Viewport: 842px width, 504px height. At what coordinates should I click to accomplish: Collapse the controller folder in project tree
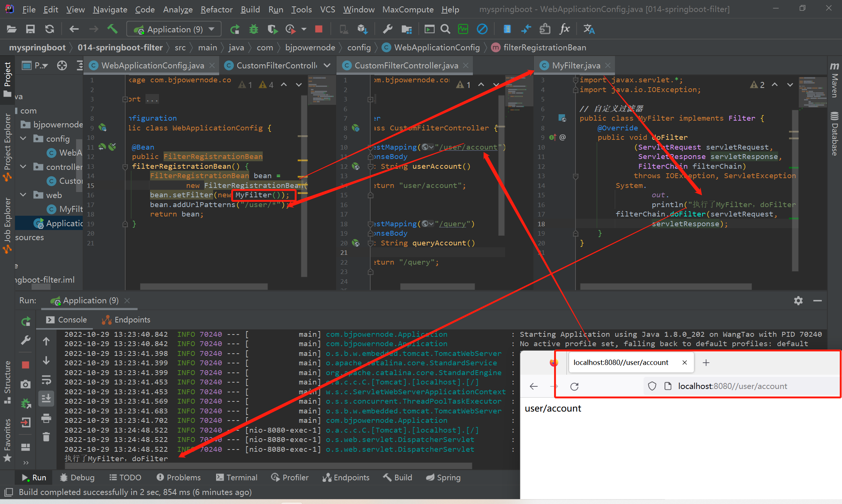pyautogui.click(x=23, y=166)
